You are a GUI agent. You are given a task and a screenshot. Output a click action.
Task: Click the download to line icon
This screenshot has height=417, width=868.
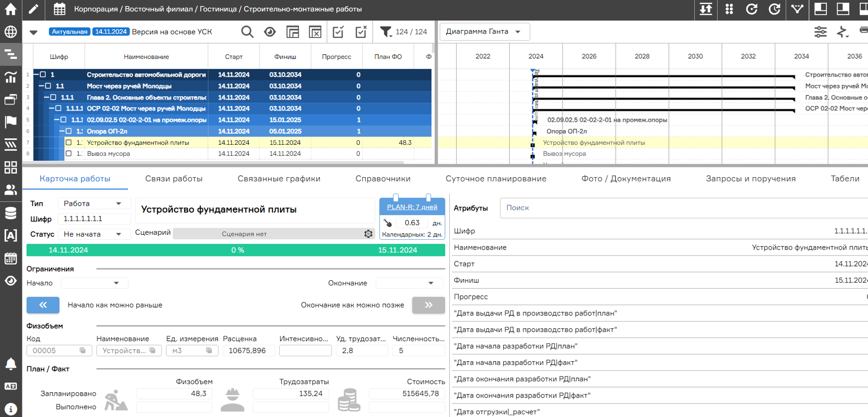(x=706, y=9)
